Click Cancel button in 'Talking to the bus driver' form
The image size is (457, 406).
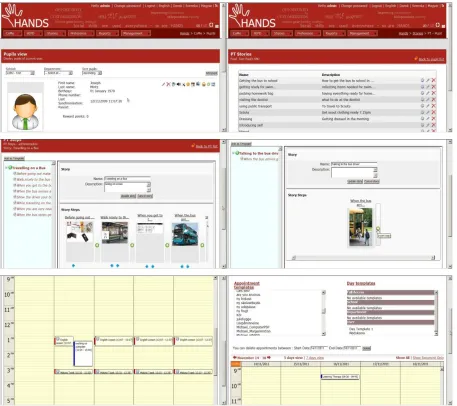tap(371, 181)
